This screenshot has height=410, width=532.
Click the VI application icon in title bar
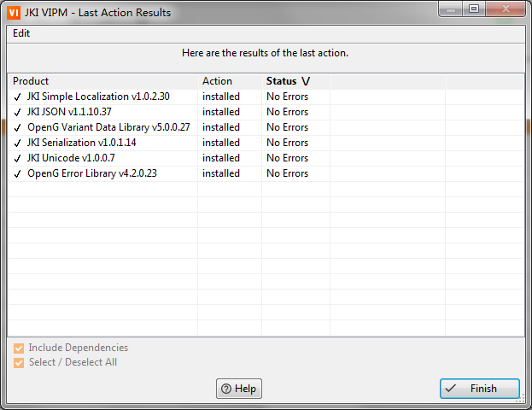pos(14,13)
